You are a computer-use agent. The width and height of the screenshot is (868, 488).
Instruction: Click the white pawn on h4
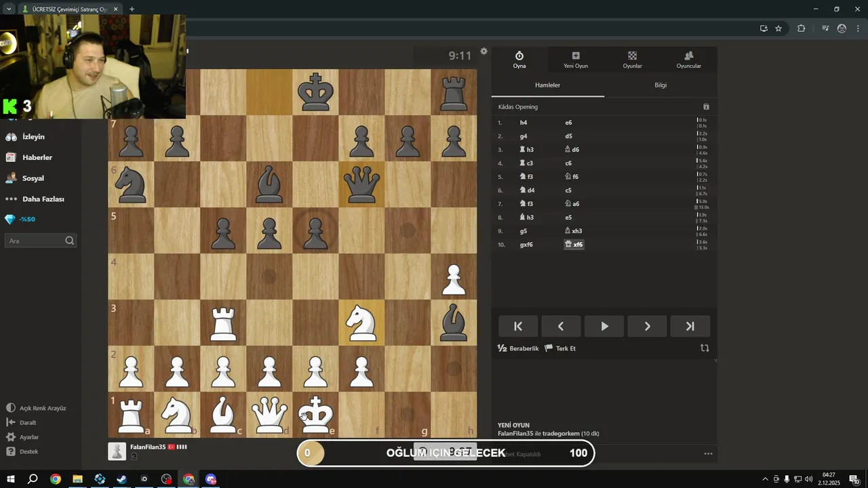coord(454,277)
